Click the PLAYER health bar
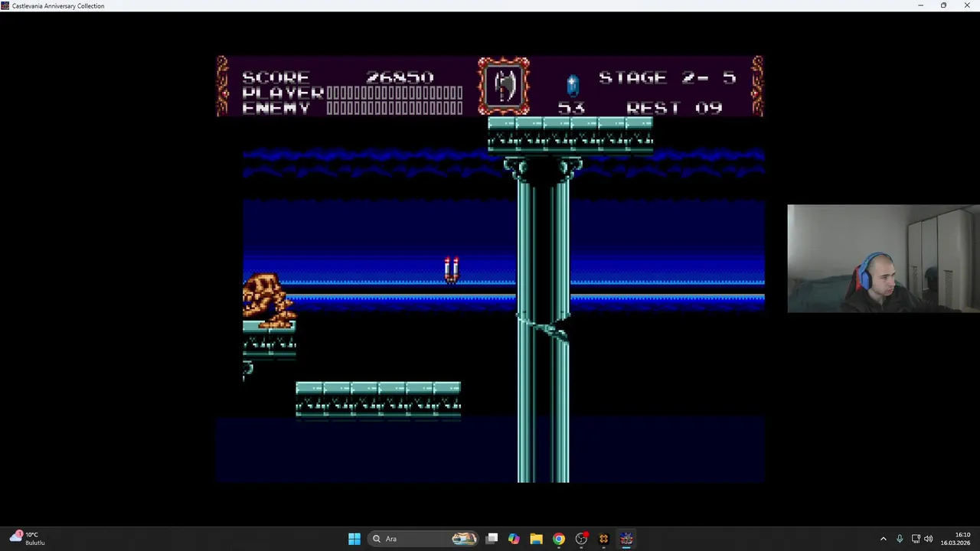The width and height of the screenshot is (980, 551). tap(394, 93)
